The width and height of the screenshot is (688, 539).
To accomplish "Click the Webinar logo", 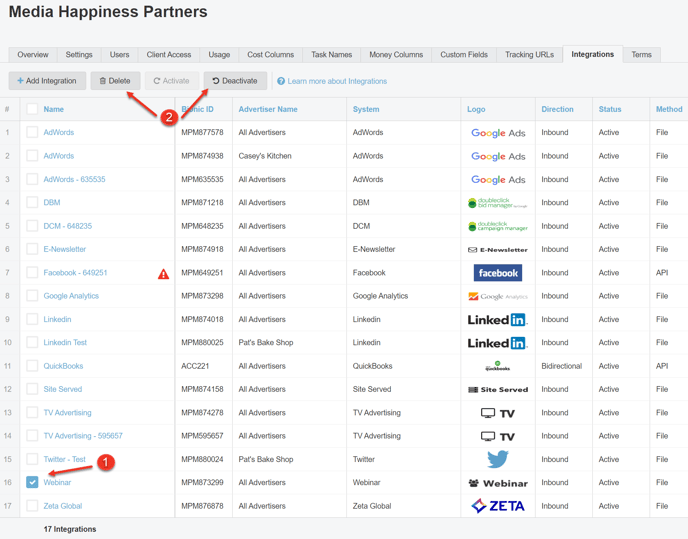I will coord(498,483).
